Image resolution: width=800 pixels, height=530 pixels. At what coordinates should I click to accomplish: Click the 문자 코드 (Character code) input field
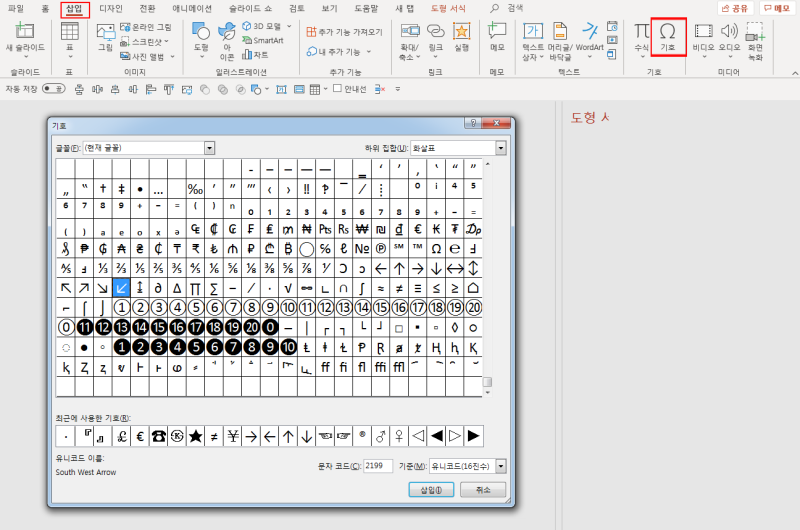(378, 466)
